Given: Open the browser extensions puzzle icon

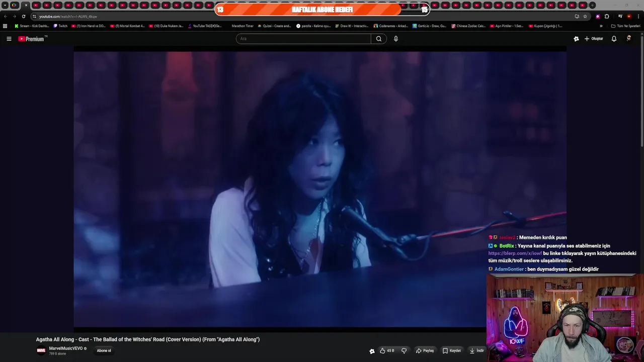Looking at the screenshot, I should click(607, 16).
